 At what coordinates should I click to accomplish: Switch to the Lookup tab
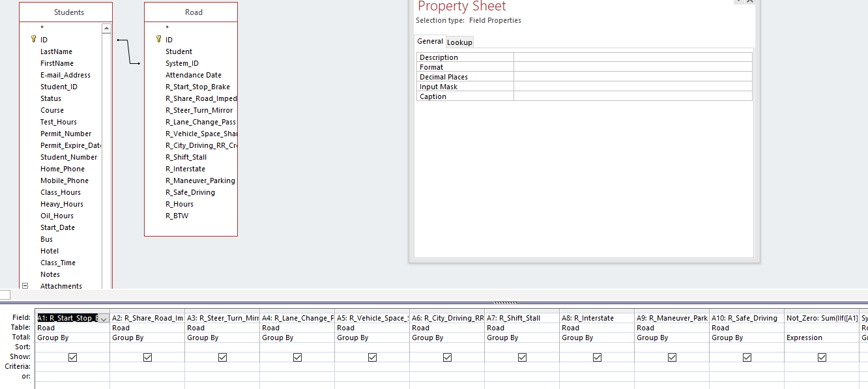coord(459,42)
